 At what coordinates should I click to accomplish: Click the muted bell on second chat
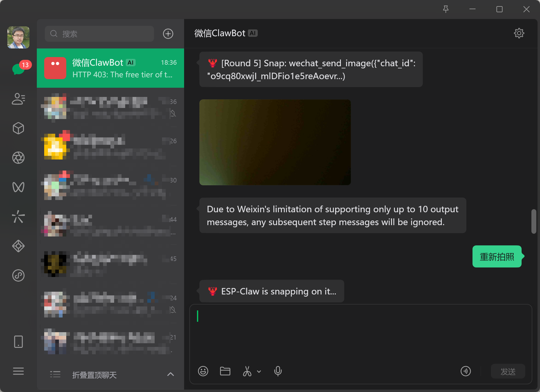pos(173,113)
